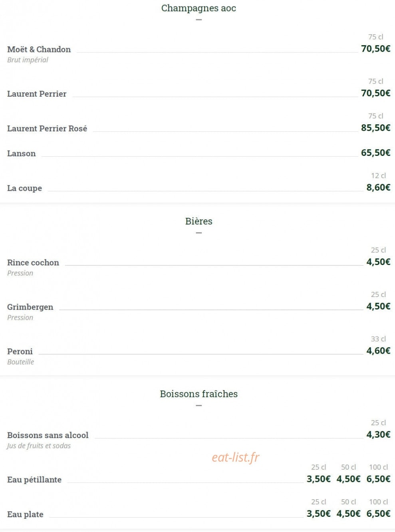The image size is (395, 532).
Task: Click the Eau plate item name
Action: (x=25, y=514)
